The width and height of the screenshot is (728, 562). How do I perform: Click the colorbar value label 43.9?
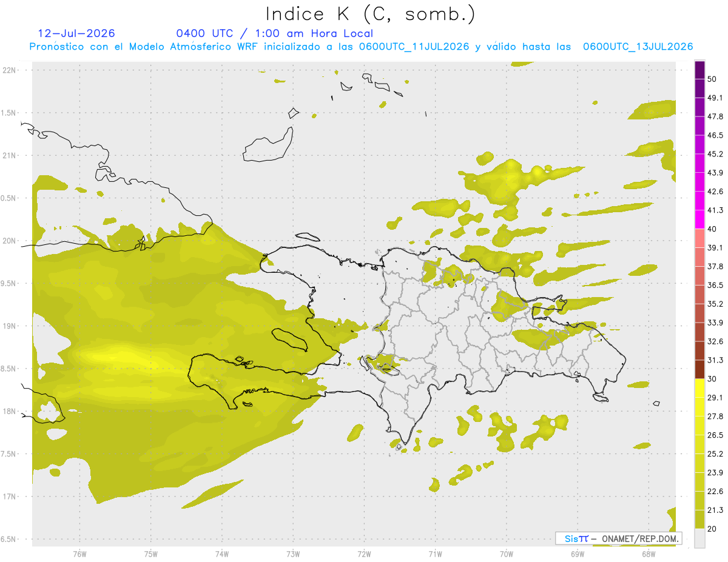click(715, 173)
